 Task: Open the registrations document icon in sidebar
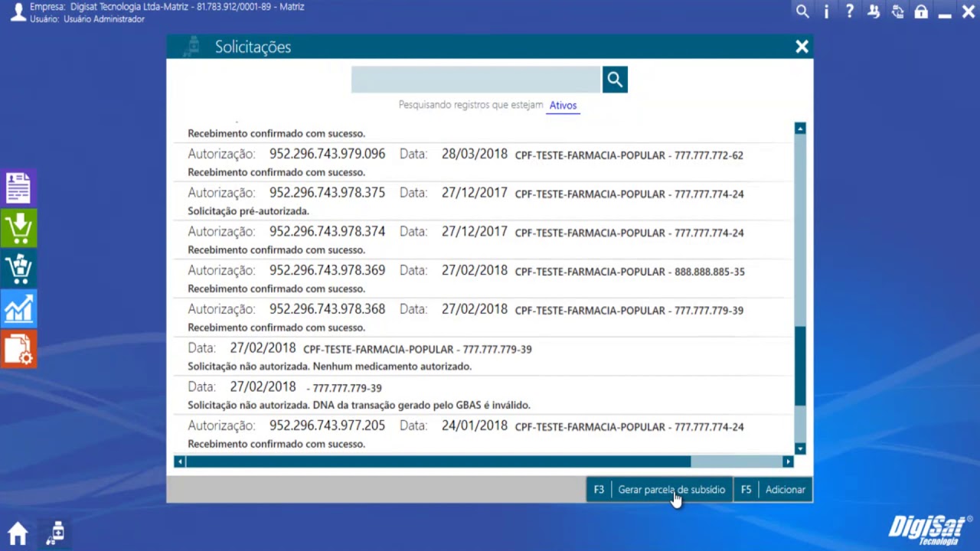pos(18,188)
